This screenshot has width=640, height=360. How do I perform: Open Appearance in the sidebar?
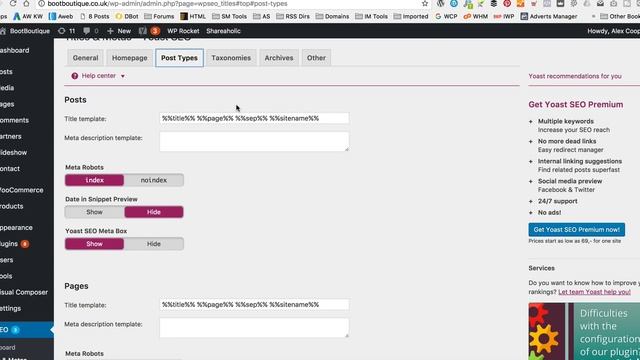(16, 228)
